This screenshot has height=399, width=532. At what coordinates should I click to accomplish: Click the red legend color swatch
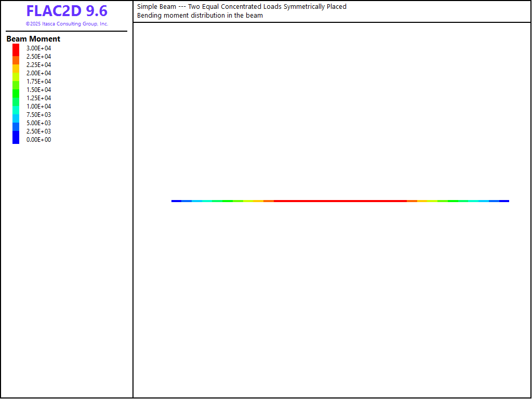coord(16,49)
